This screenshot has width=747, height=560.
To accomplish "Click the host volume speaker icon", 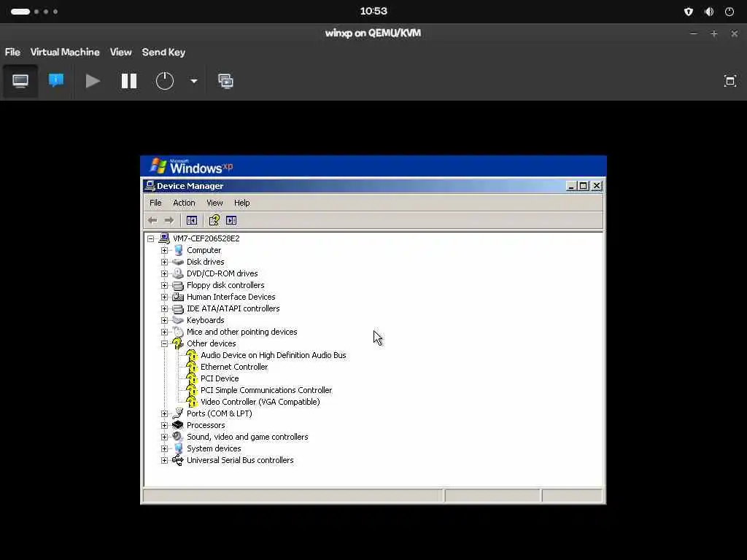I will [709, 12].
